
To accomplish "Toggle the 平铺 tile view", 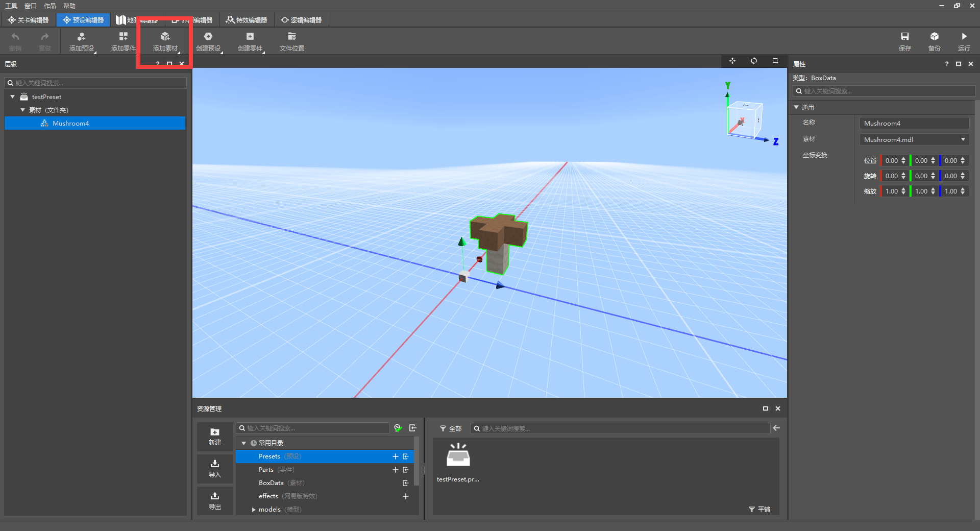I will point(759,510).
